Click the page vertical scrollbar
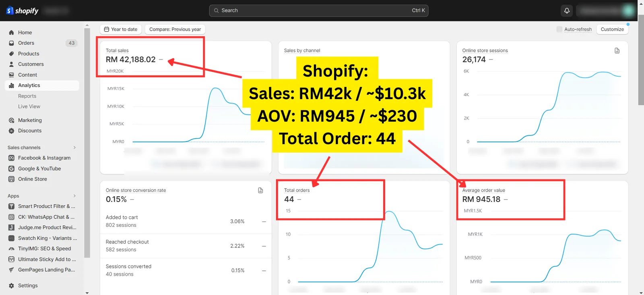Screen dimensions: 644x295 [x=641, y=60]
